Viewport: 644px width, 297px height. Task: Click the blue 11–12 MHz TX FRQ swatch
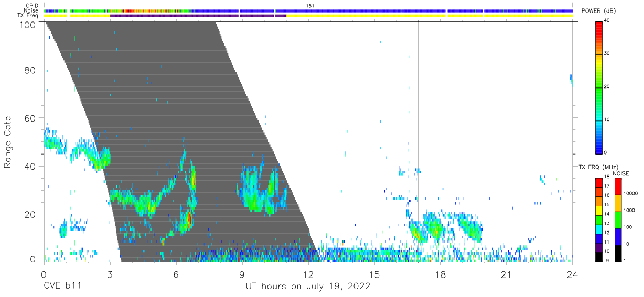(599, 238)
